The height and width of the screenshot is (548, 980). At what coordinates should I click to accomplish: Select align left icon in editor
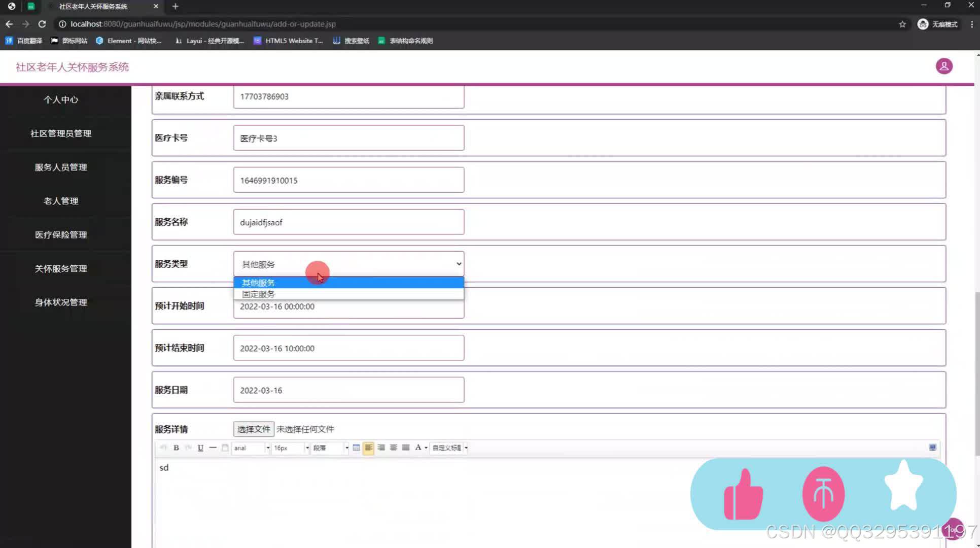click(369, 448)
